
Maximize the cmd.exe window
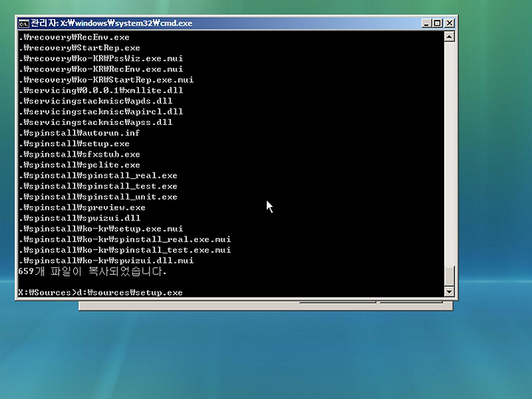pos(437,23)
